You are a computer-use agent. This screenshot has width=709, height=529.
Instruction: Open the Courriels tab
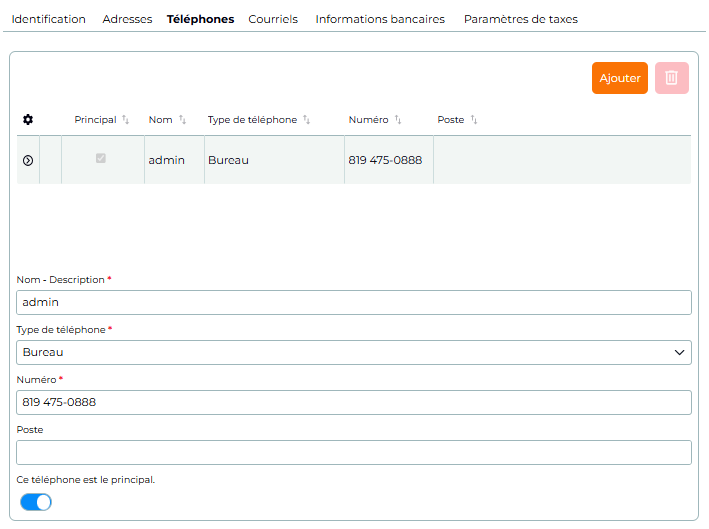point(273,19)
